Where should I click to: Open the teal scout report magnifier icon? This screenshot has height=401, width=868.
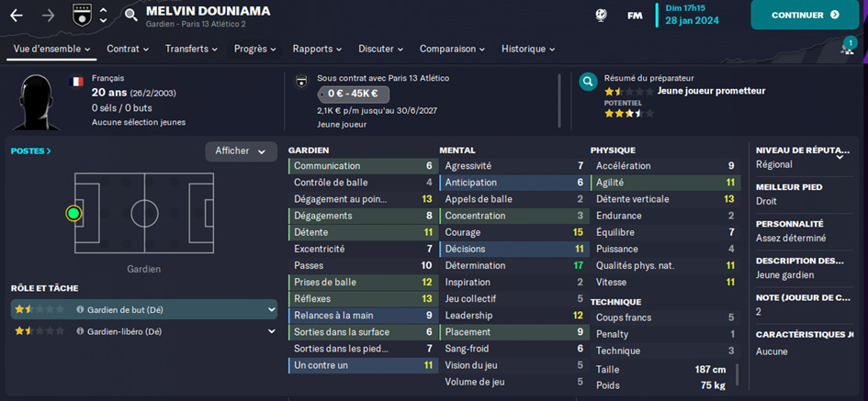coord(587,82)
